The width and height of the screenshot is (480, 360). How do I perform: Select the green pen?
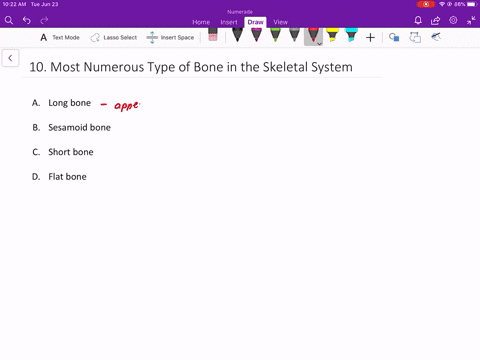(275, 35)
